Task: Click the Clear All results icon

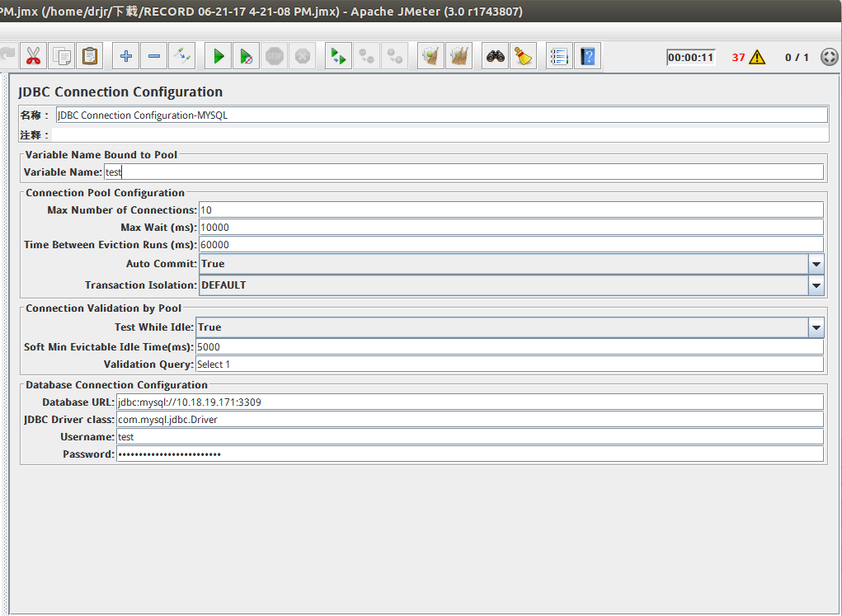Action: click(x=459, y=56)
